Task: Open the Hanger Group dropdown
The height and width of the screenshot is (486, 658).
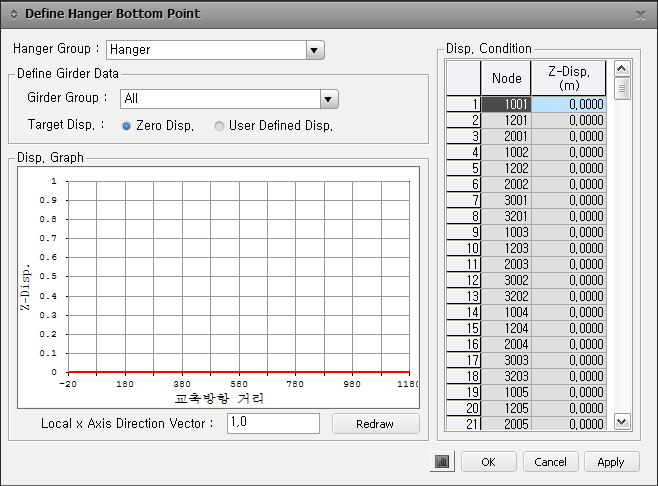Action: [315, 49]
